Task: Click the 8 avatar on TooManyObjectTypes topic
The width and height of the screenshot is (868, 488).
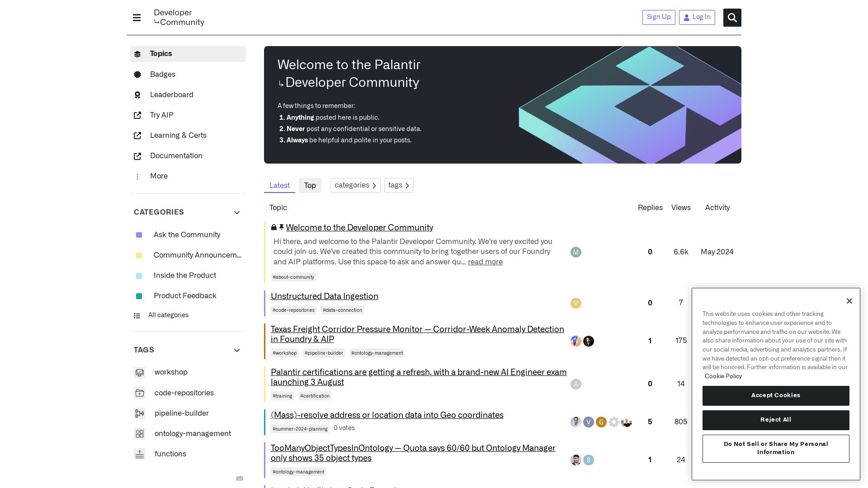Action: 588,460
